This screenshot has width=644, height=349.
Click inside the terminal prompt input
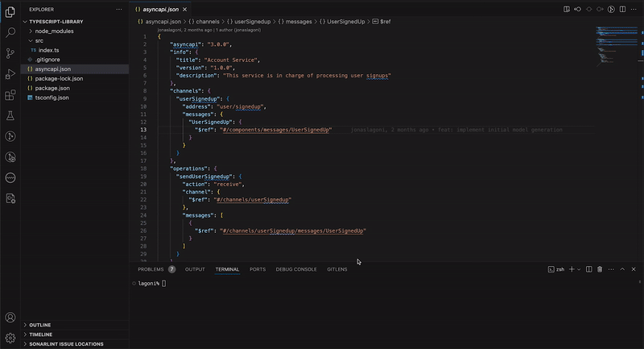(163, 283)
